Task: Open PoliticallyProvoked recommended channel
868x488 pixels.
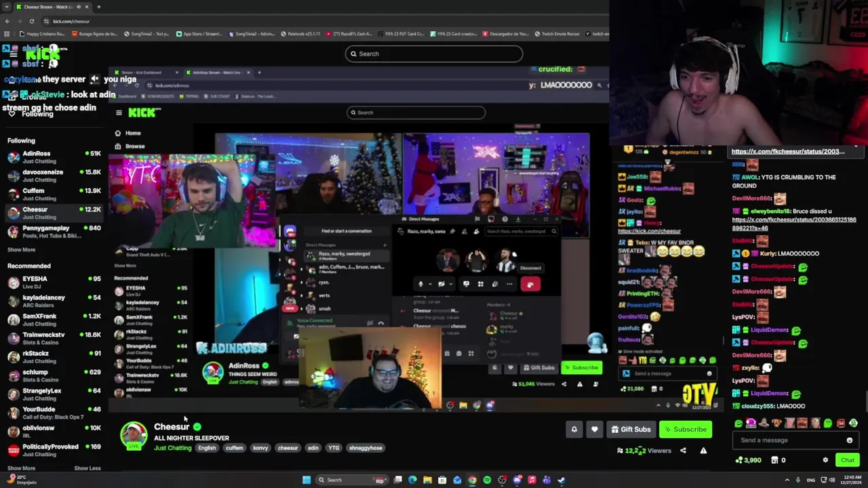Action: point(54,450)
